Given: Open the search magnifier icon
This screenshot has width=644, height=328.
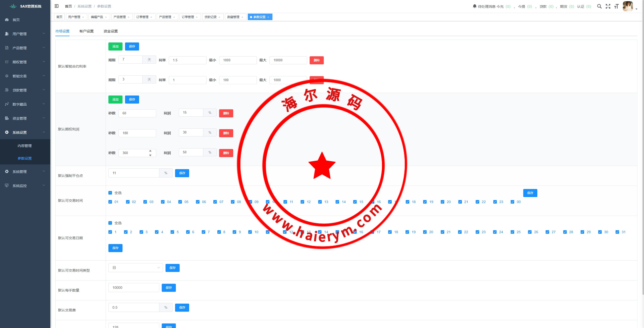Looking at the screenshot, I should (x=599, y=6).
